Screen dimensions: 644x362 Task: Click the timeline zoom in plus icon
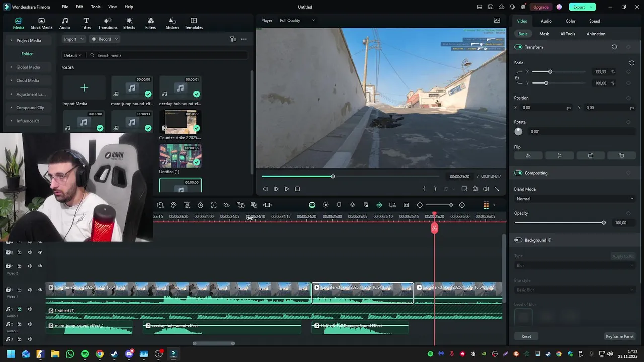pos(462,205)
